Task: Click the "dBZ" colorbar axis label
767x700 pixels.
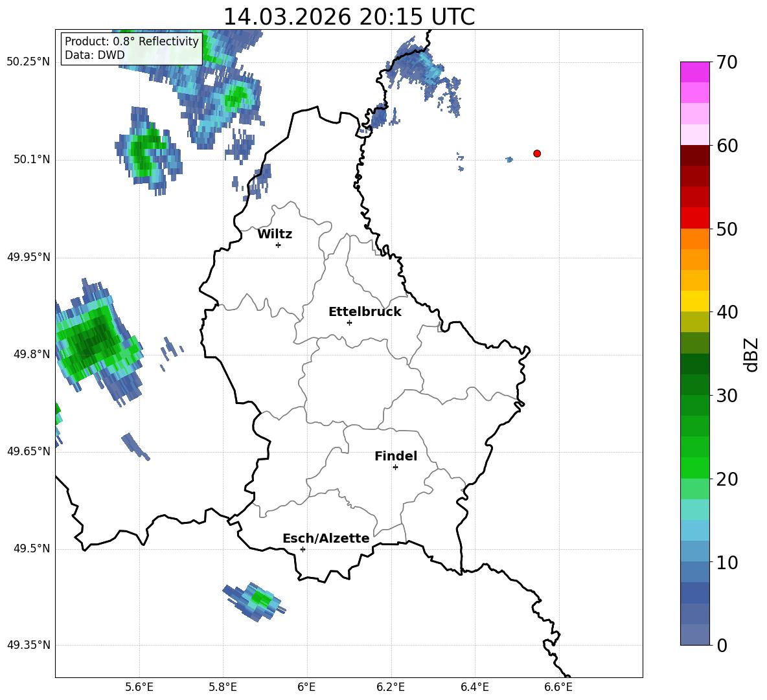Action: click(x=752, y=354)
